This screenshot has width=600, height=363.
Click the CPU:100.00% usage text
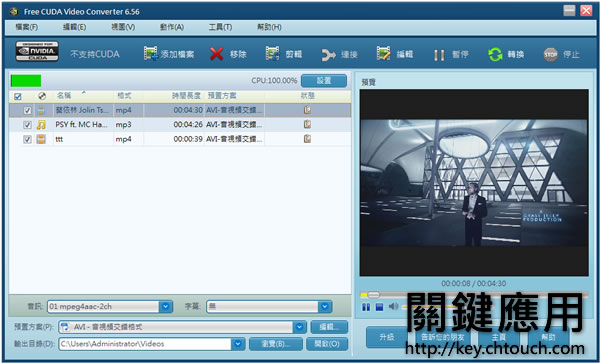tap(274, 81)
